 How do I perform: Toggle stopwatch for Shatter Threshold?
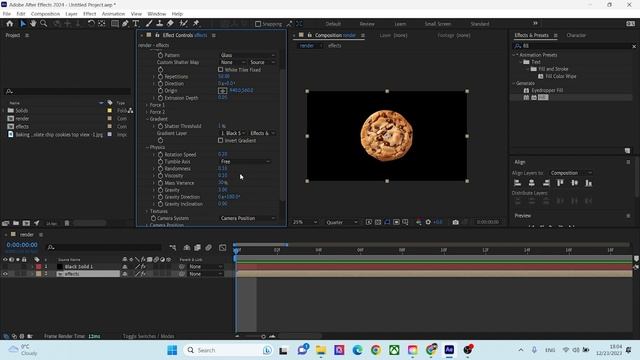pyautogui.click(x=160, y=126)
